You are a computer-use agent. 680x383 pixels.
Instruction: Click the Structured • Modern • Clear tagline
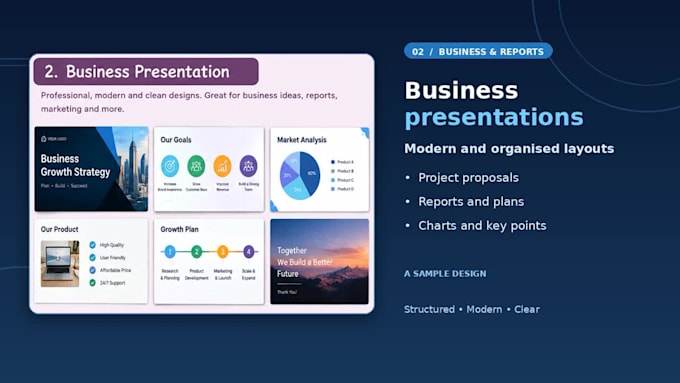pos(472,309)
